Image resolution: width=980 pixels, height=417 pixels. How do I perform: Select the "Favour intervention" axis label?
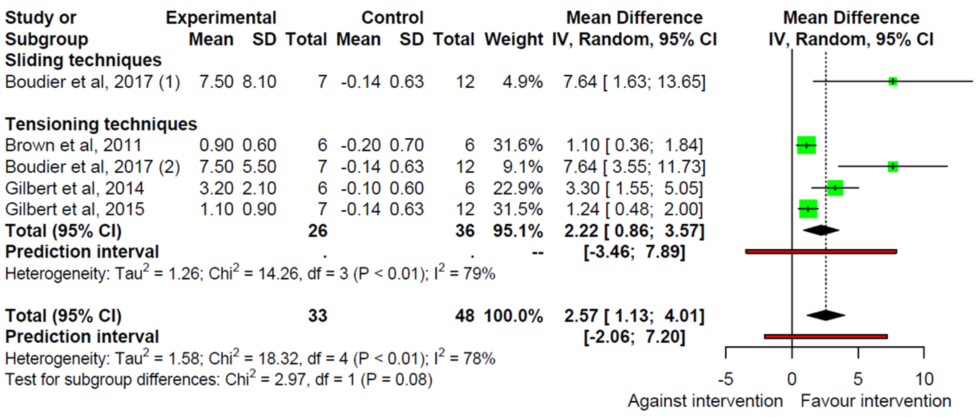coord(876,401)
